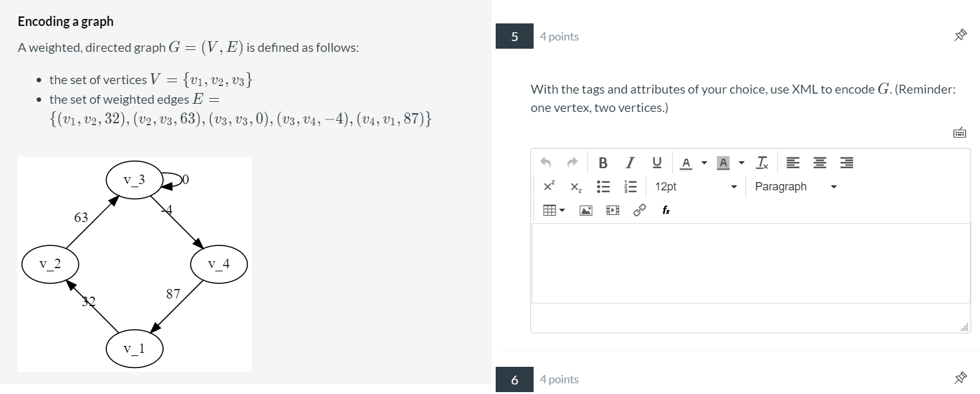Open the keyboard shortcuts helper
The width and height of the screenshot is (980, 394).
960,132
